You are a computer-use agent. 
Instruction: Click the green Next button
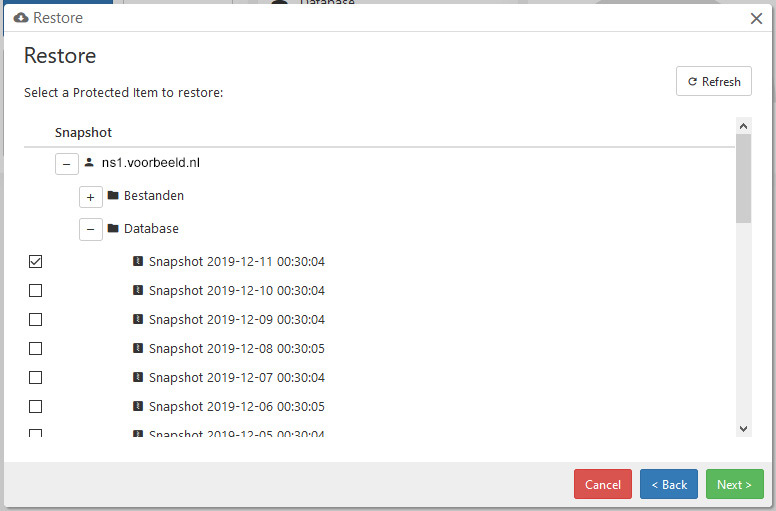point(734,484)
